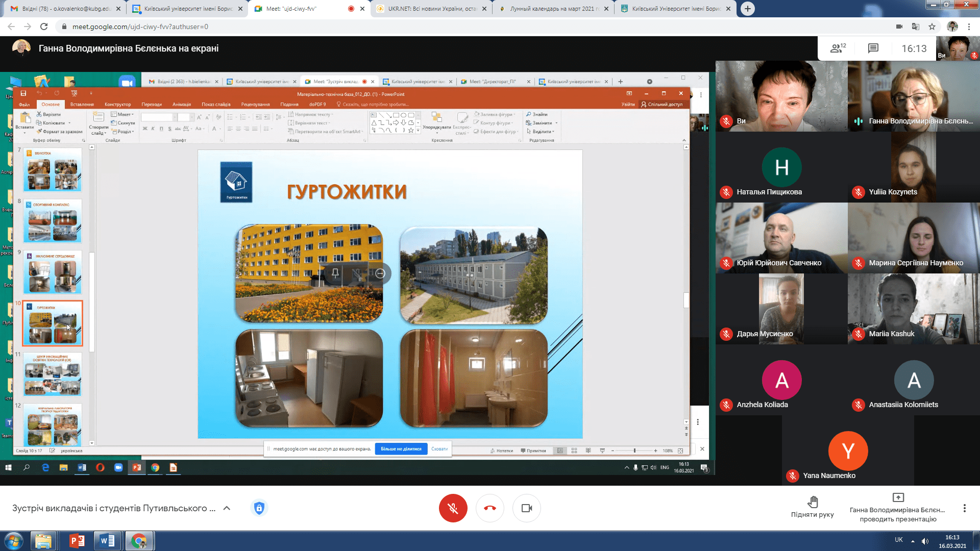Click the red hang up call button
980x551 pixels.
tap(489, 508)
